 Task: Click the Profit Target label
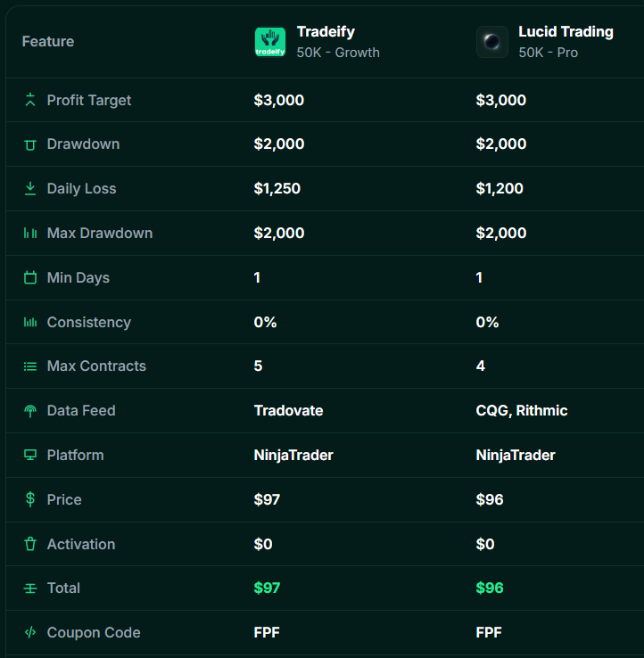(89, 100)
